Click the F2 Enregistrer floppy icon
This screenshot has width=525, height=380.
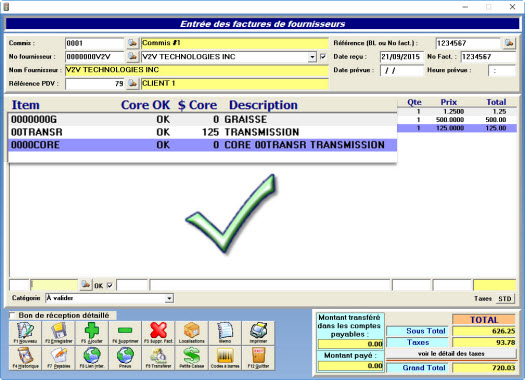coord(59,333)
